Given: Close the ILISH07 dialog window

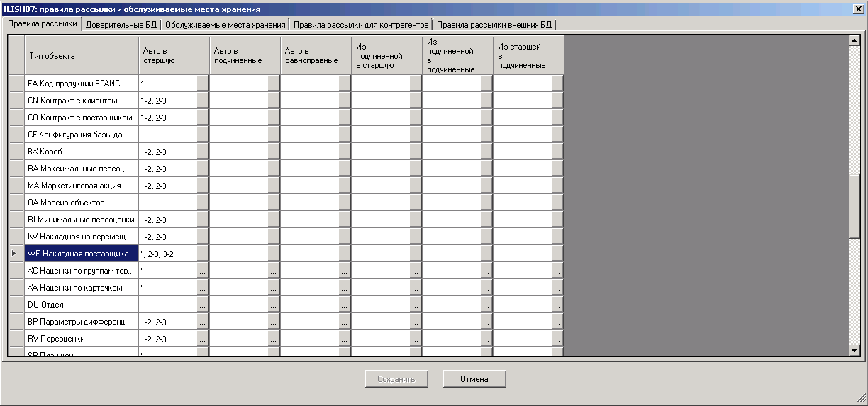Looking at the screenshot, I should click(x=859, y=9).
